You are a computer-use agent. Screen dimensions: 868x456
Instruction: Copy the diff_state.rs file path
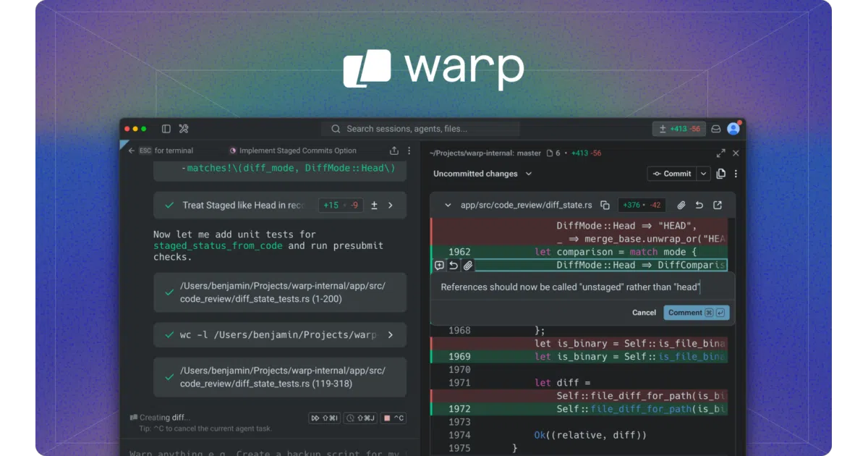(x=605, y=206)
